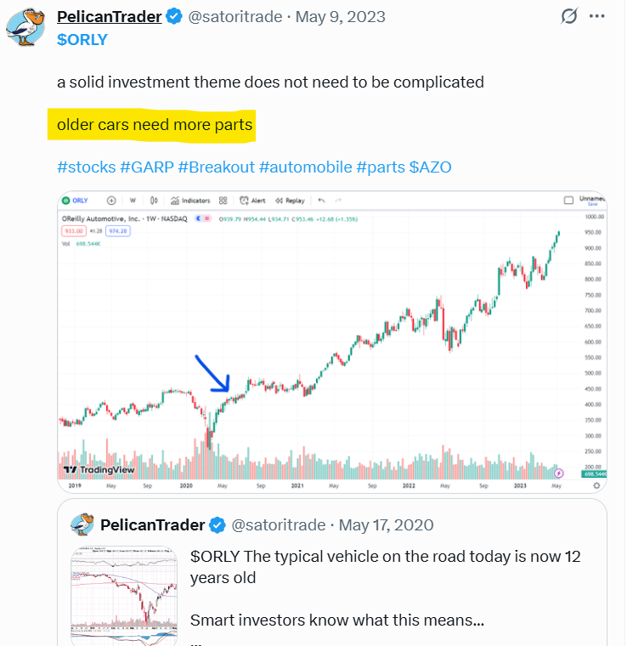This screenshot has width=644, height=646.
Task: Open the W timeframe selector in chart
Action: tap(133, 201)
